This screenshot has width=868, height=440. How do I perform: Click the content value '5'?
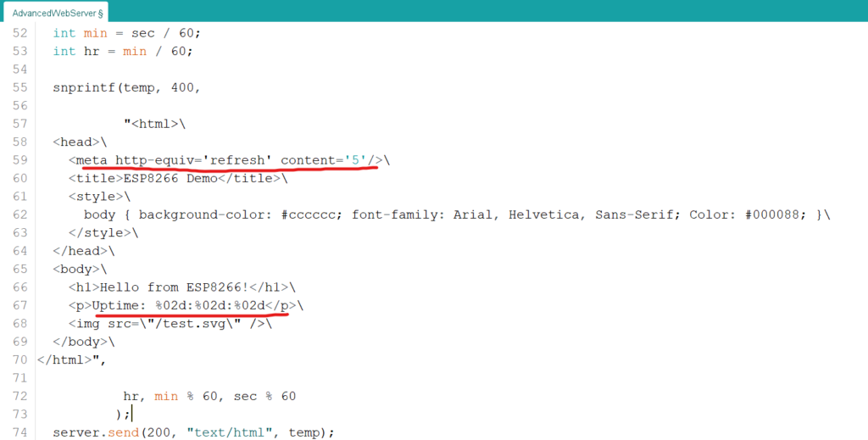[x=355, y=160]
